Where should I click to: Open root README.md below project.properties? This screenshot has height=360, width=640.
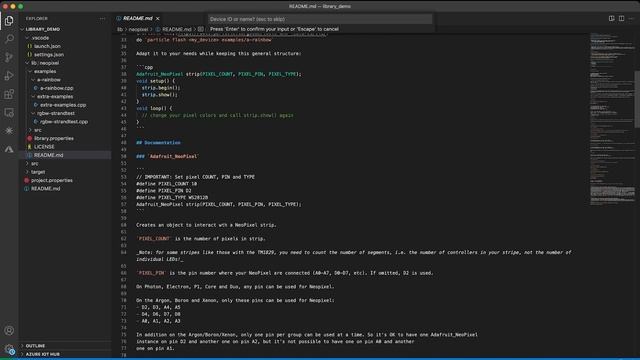click(46, 189)
